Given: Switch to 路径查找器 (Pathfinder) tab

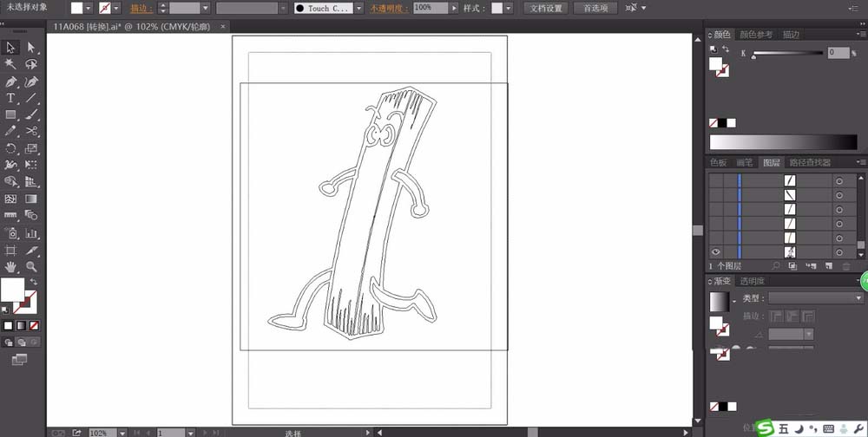Looking at the screenshot, I should click(810, 162).
